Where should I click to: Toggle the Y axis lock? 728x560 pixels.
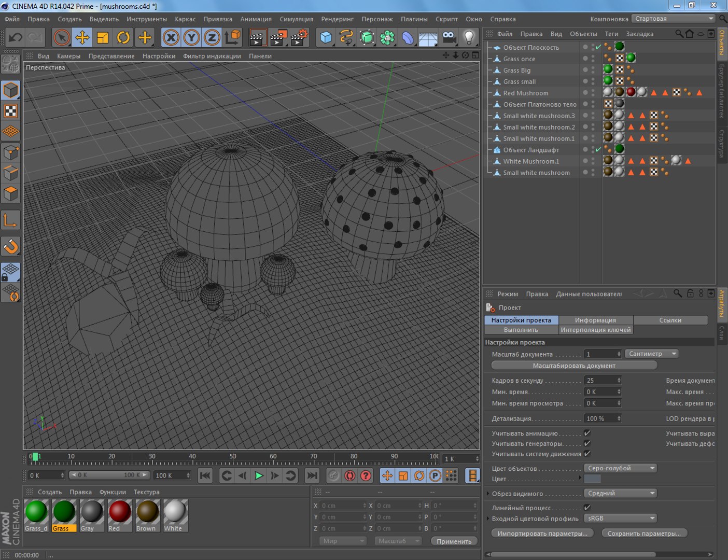(192, 37)
